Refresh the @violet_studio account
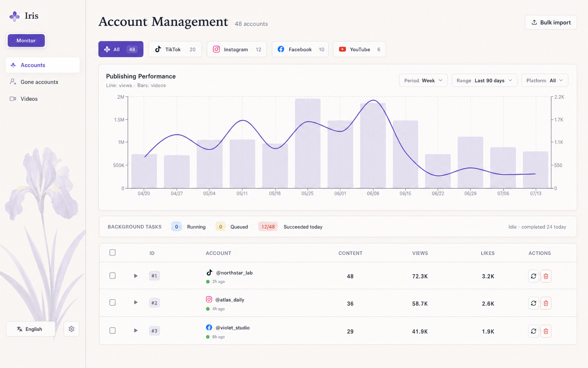The image size is (588, 368). (534, 331)
